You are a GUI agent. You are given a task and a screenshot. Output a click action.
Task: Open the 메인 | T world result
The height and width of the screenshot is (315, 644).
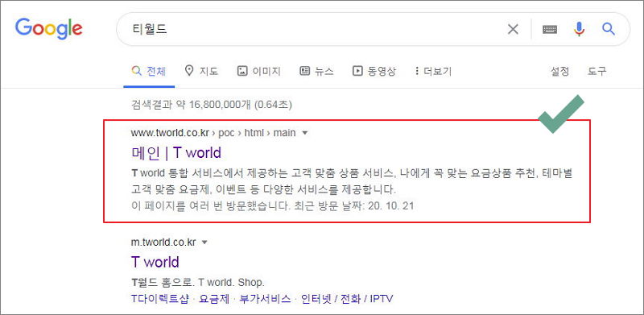pyautogui.click(x=176, y=153)
